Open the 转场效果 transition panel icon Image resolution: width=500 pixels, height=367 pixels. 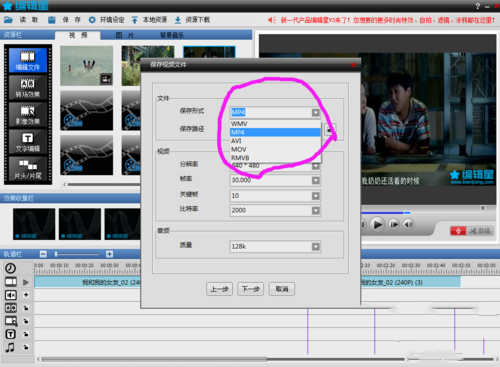28,87
